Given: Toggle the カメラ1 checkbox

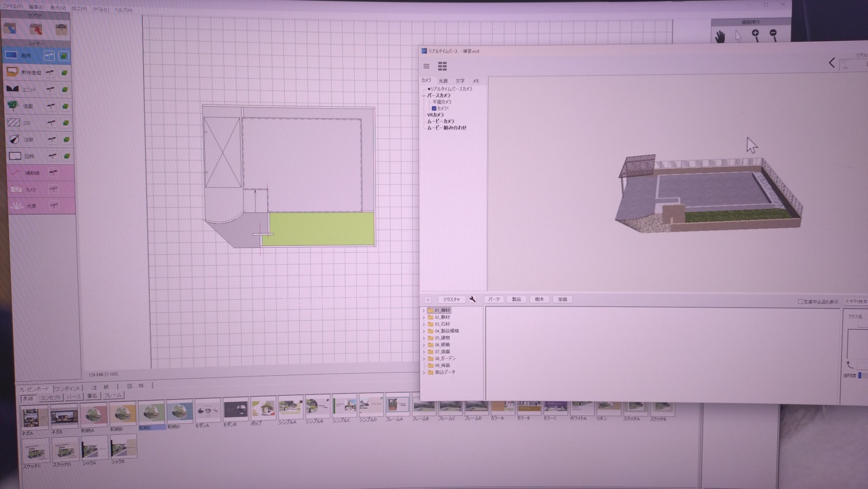Looking at the screenshot, I should [x=434, y=108].
